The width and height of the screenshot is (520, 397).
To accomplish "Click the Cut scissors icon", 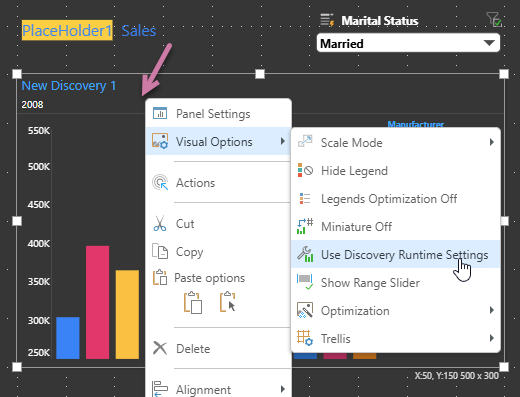I will pos(160,223).
